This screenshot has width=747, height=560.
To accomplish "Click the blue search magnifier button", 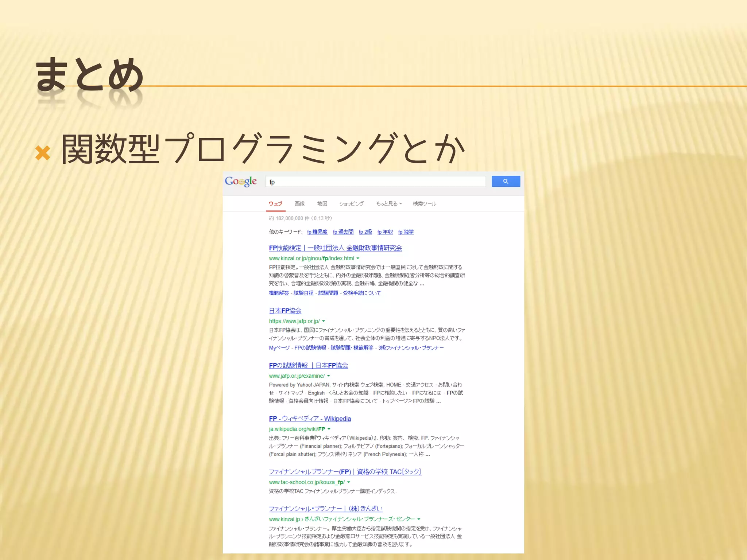I will (x=506, y=181).
